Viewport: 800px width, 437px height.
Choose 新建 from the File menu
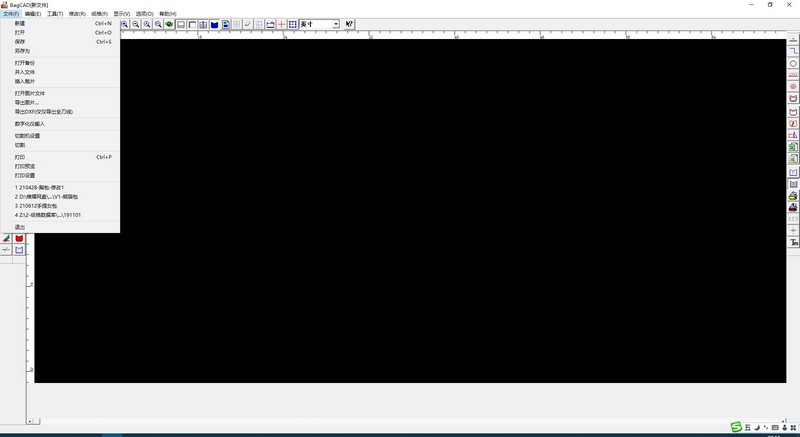tap(21, 22)
